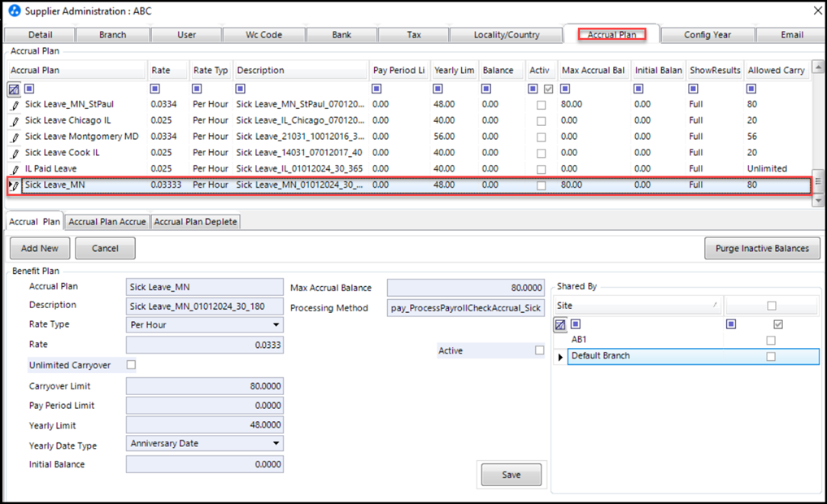Sort by the Yearly Lim column header
This screenshot has width=827, height=504.
click(454, 70)
